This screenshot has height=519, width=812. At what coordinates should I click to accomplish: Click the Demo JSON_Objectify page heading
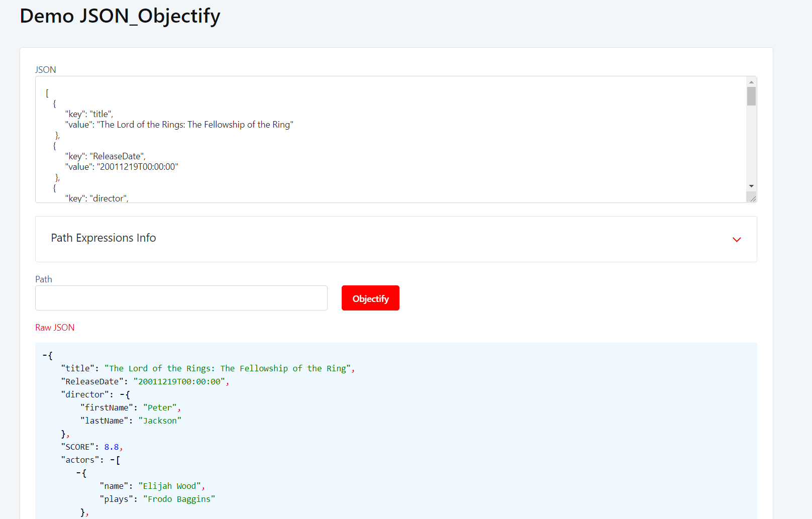(x=120, y=16)
